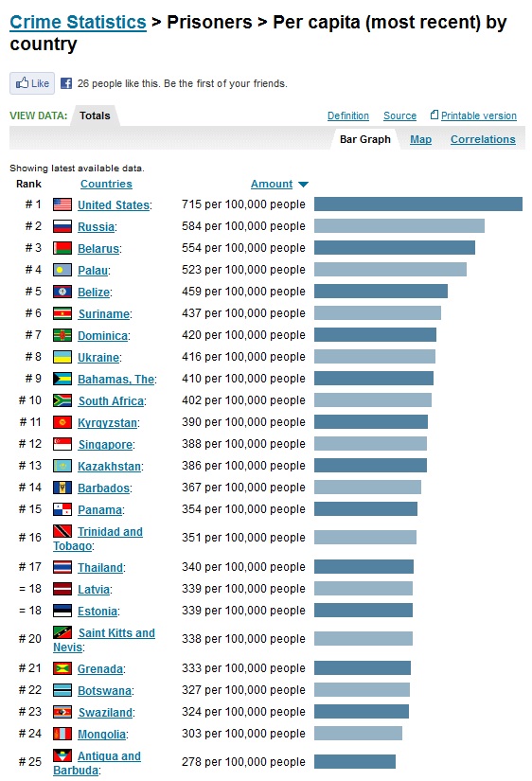
Task: Click the printer icon beside Printable version
Action: [434, 115]
